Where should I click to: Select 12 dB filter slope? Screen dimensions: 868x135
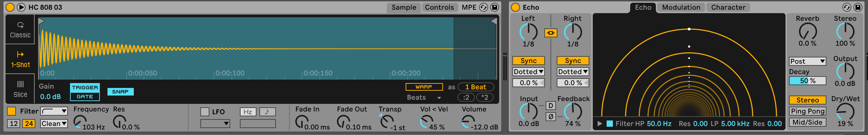[14, 124]
